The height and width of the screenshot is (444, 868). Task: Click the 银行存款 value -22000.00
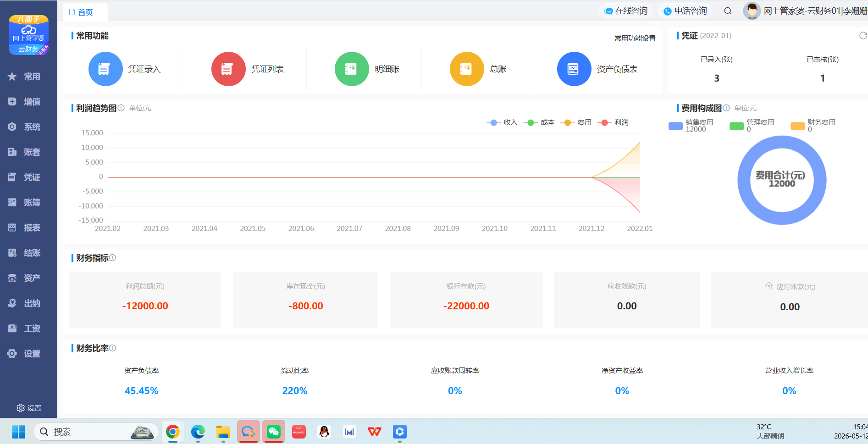pyautogui.click(x=466, y=306)
